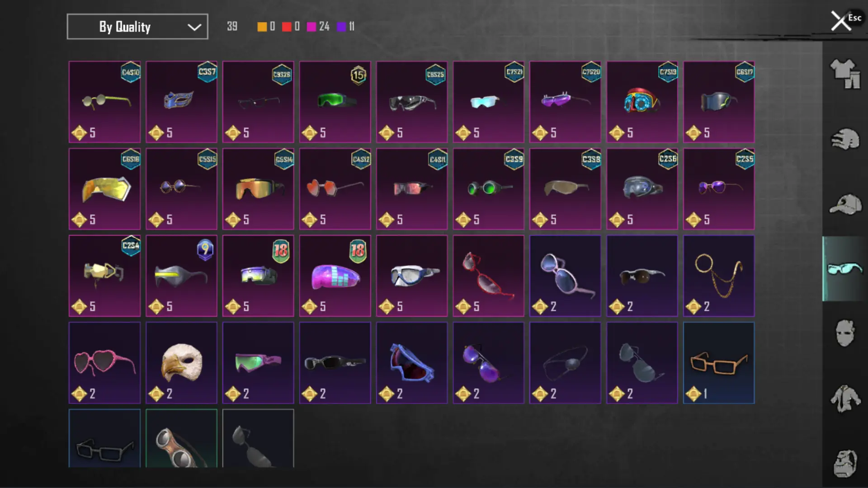This screenshot has height=488, width=868.
Task: Select the black eyepatch item
Action: coord(565,363)
